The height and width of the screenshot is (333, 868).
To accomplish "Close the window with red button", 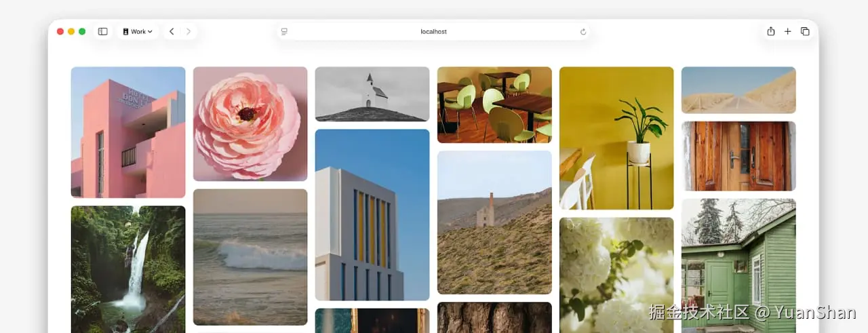I will (x=60, y=32).
